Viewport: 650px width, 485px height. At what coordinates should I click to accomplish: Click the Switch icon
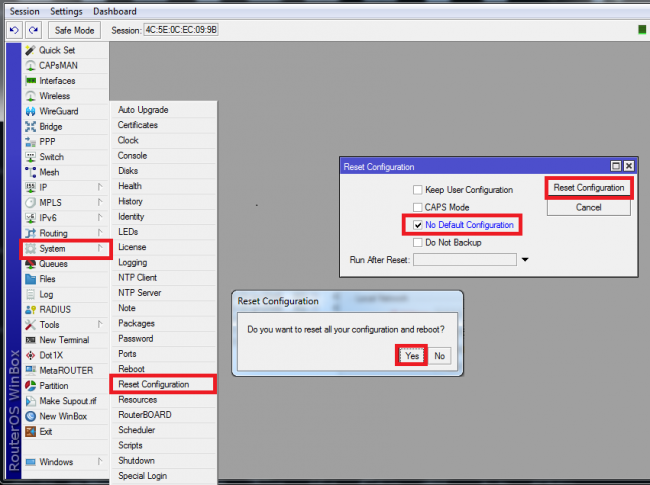[30, 157]
